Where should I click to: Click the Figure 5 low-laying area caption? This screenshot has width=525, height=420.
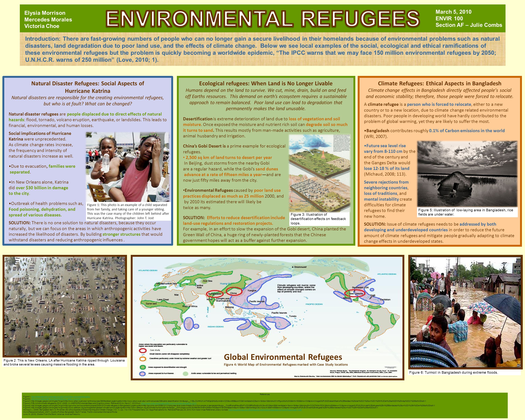(466, 212)
